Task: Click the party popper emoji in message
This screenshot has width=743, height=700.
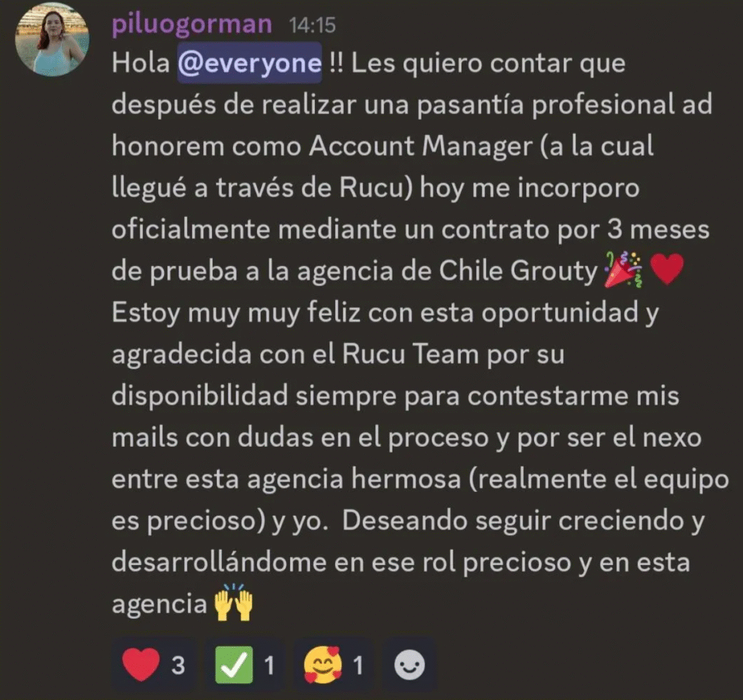Action: point(623,270)
